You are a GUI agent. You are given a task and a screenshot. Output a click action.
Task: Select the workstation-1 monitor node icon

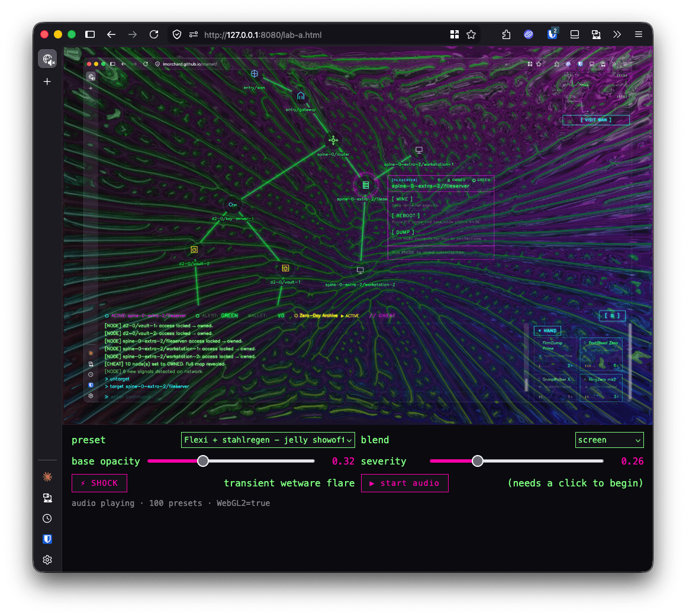click(418, 150)
